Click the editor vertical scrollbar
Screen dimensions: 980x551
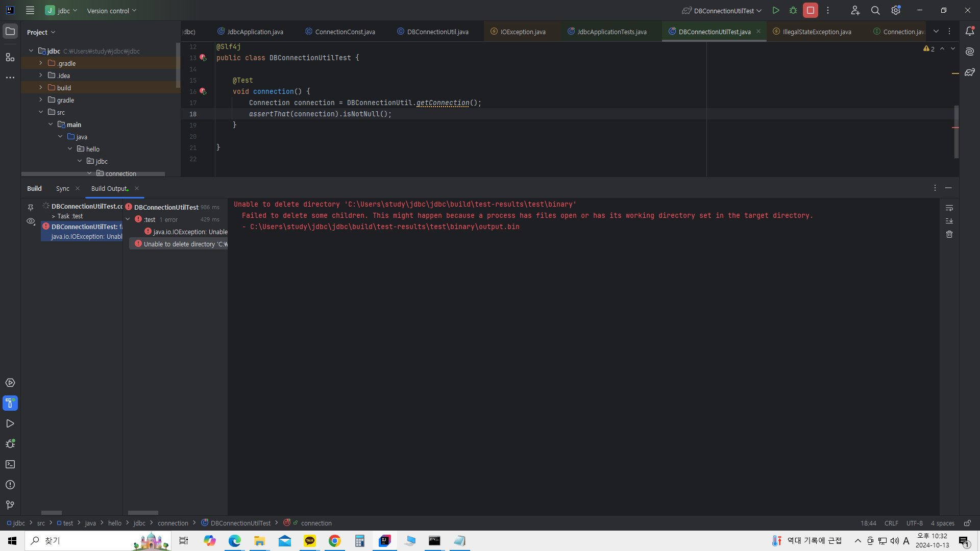click(x=957, y=132)
